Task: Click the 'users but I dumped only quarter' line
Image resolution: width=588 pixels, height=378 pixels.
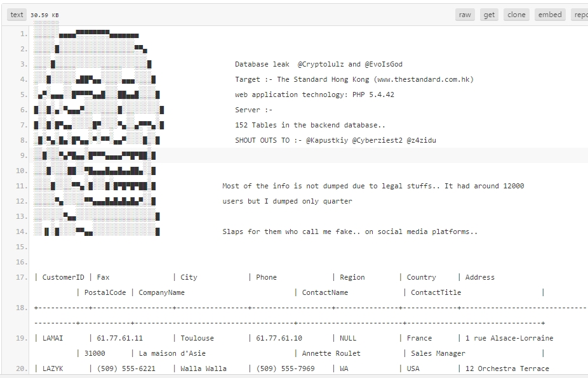Action: (x=287, y=201)
